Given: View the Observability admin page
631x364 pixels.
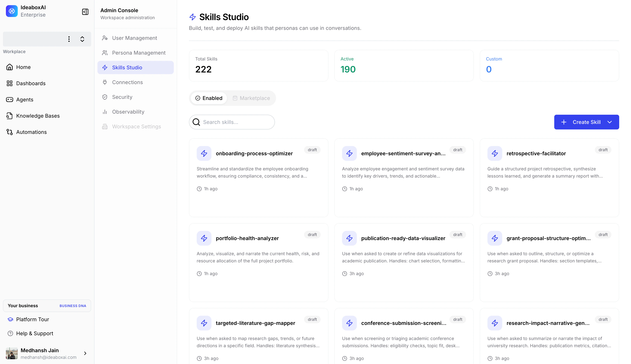Looking at the screenshot, I should click(x=136, y=112).
